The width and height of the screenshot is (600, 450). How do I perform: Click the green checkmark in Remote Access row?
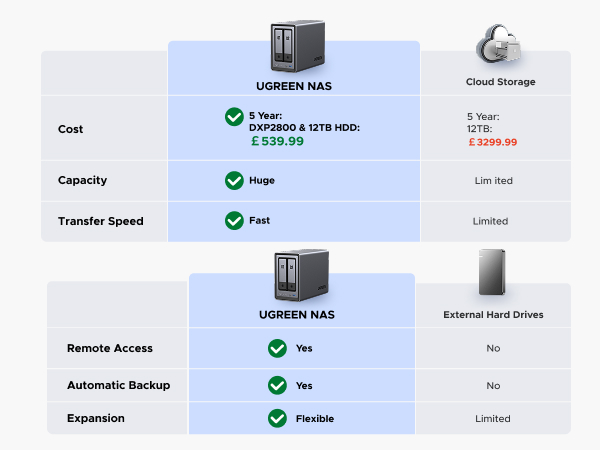click(x=277, y=349)
